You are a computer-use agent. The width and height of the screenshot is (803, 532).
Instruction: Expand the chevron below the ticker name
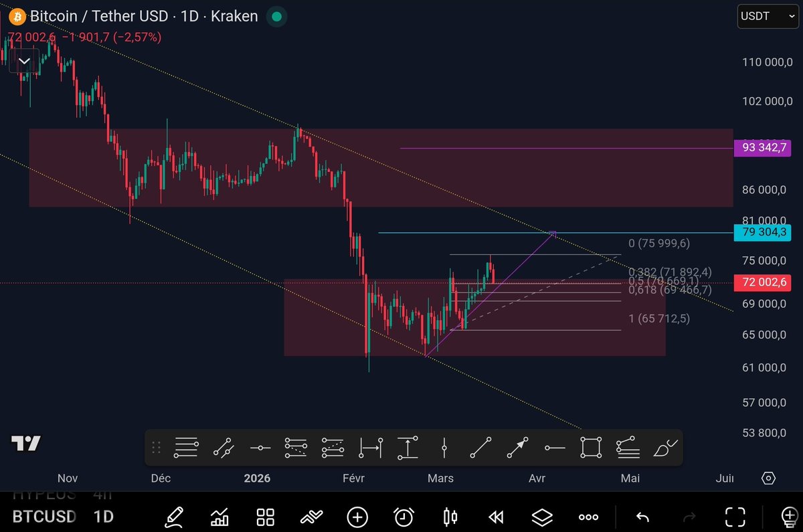[x=24, y=61]
